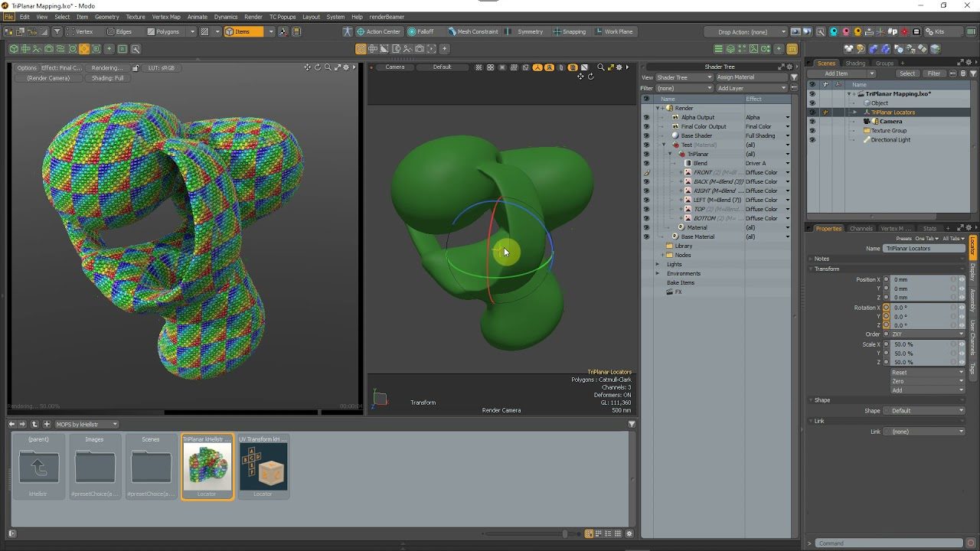Adjust the preset thumbnail size slider
This screenshot has height=551, width=980.
[x=565, y=533]
